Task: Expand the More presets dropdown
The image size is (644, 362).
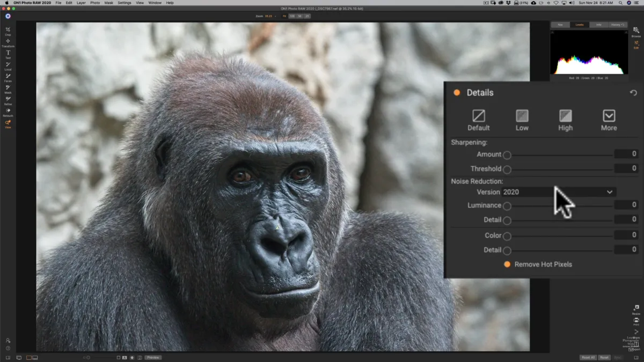Action: [x=609, y=116]
